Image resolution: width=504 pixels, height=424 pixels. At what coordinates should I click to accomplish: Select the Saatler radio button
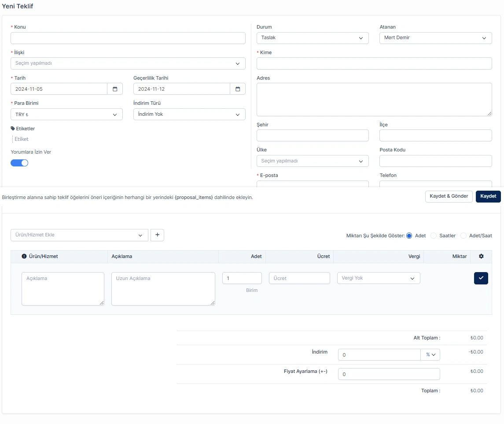433,236
